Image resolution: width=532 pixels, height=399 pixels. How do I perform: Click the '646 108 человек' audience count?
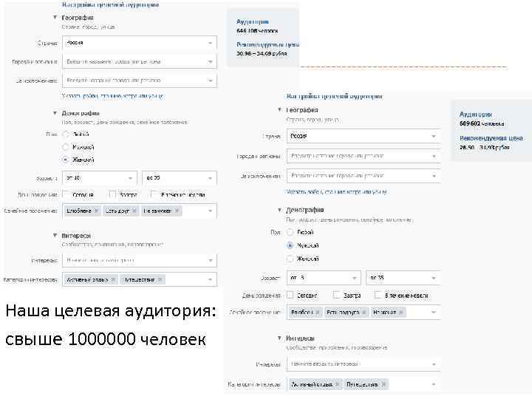(x=257, y=31)
